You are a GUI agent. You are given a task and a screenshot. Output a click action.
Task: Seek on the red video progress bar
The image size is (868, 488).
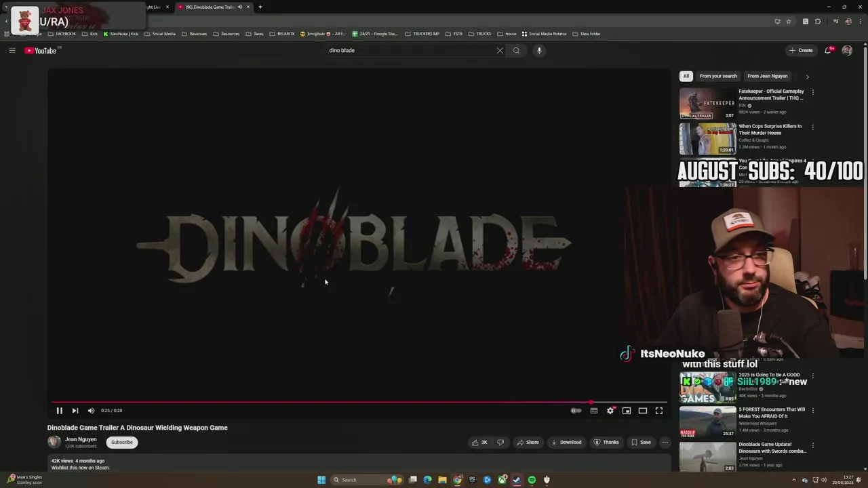(359, 402)
